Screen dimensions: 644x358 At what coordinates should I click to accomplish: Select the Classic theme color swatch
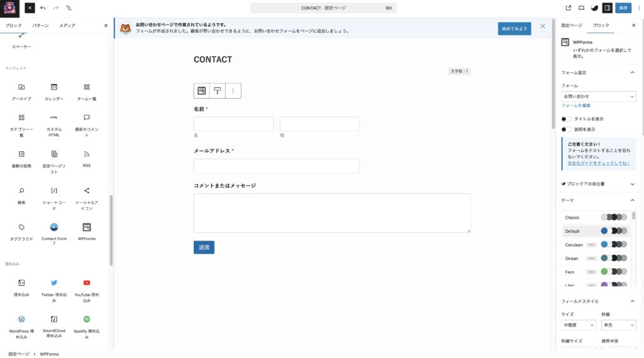pos(613,217)
